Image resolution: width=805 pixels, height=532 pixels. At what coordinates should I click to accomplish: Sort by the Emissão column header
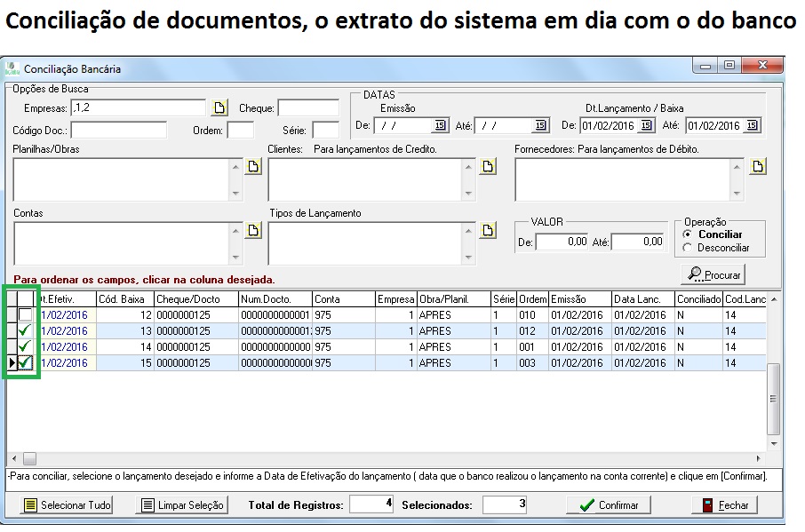tap(579, 299)
